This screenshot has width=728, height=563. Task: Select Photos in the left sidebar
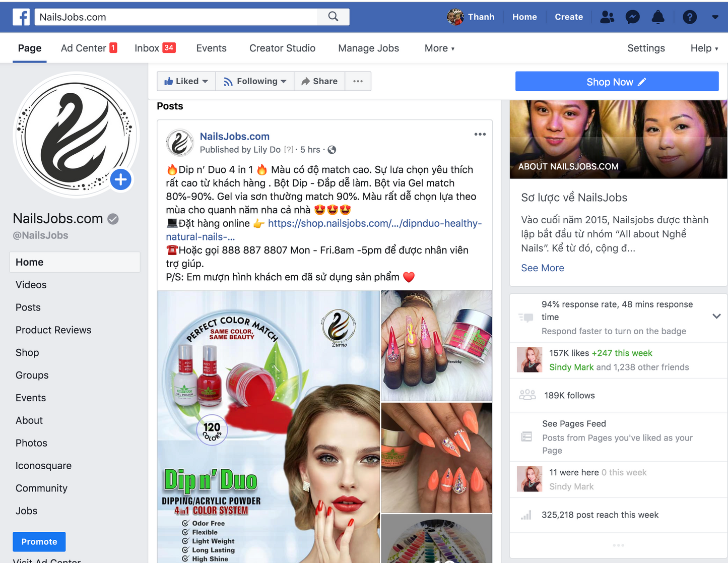click(x=31, y=443)
